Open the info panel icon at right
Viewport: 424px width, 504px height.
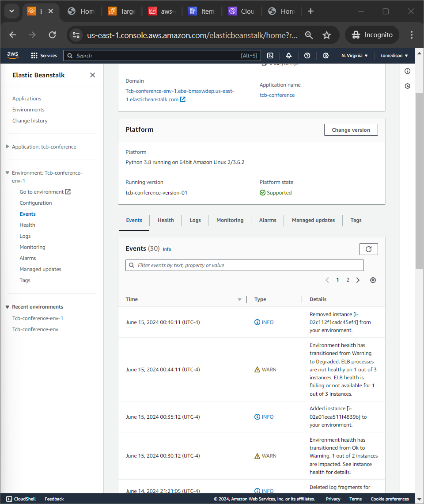pyautogui.click(x=407, y=71)
